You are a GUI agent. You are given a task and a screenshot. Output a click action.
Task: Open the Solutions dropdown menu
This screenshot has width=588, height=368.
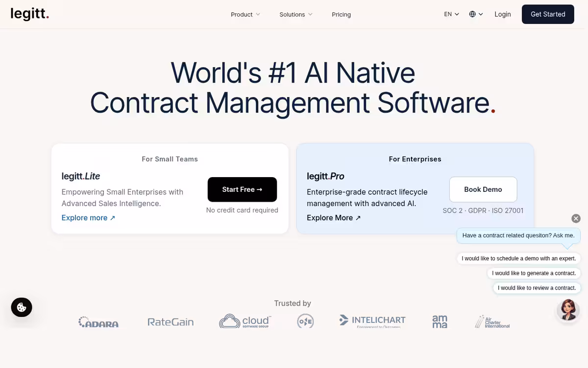296,15
